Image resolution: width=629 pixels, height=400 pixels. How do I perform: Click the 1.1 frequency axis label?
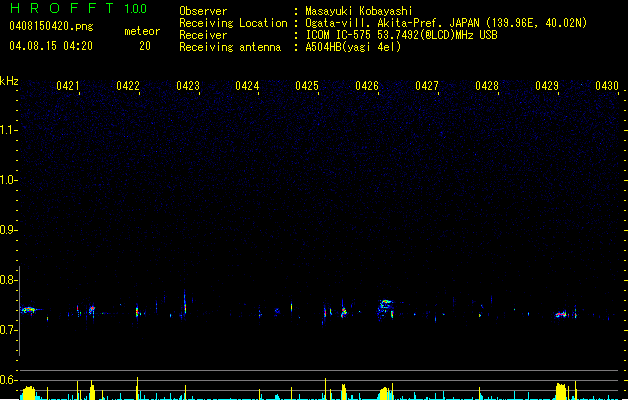pos(8,130)
